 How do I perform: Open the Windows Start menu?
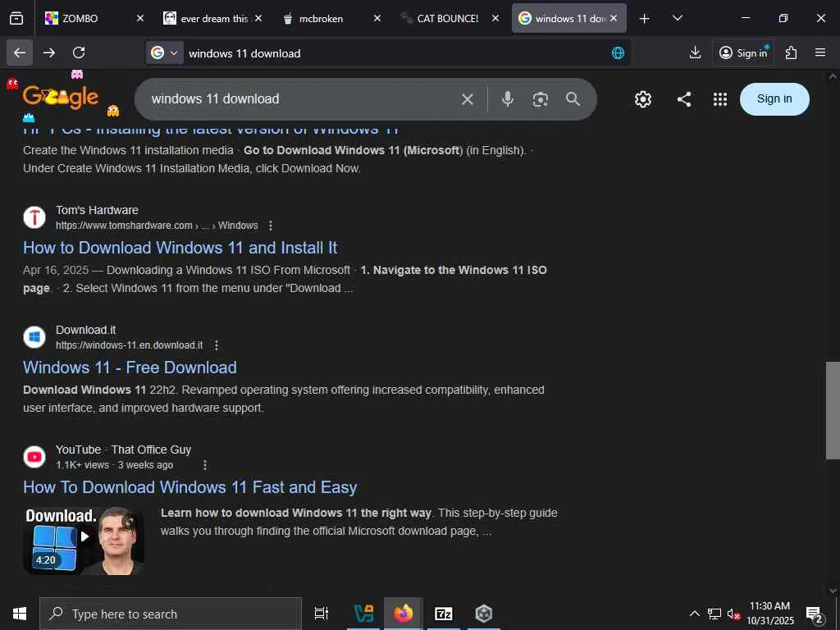[x=20, y=614]
